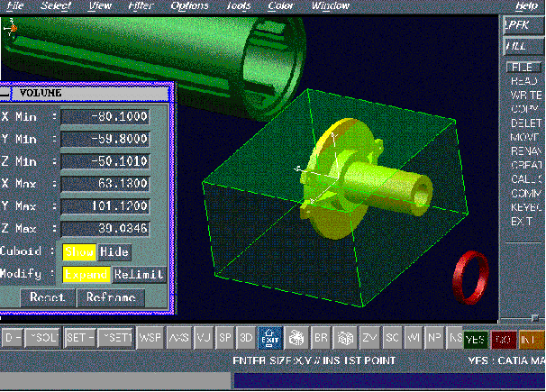Open the *SOL selector in toolbar
This screenshot has width=546, height=392.
pos(41,337)
